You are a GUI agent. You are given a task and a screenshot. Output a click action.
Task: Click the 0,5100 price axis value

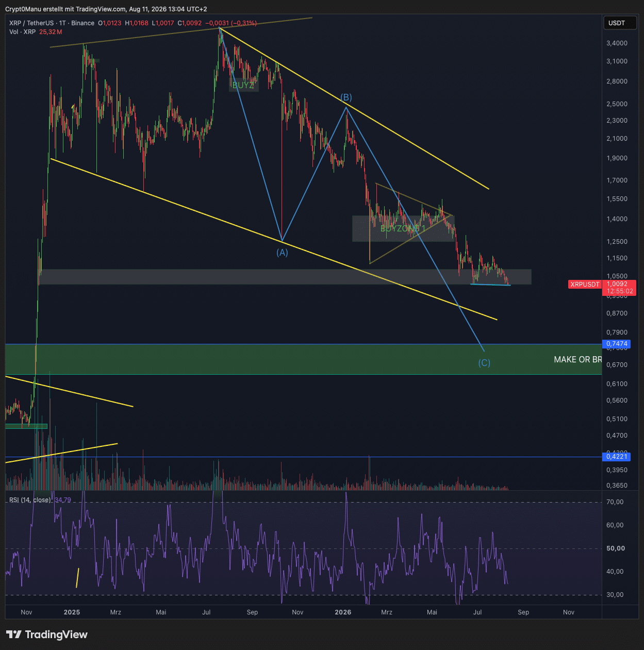pos(617,419)
